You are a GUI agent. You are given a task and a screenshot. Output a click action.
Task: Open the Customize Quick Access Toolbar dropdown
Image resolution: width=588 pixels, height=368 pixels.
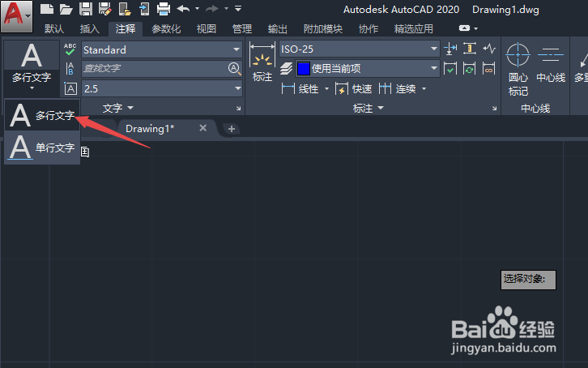pyautogui.click(x=238, y=8)
